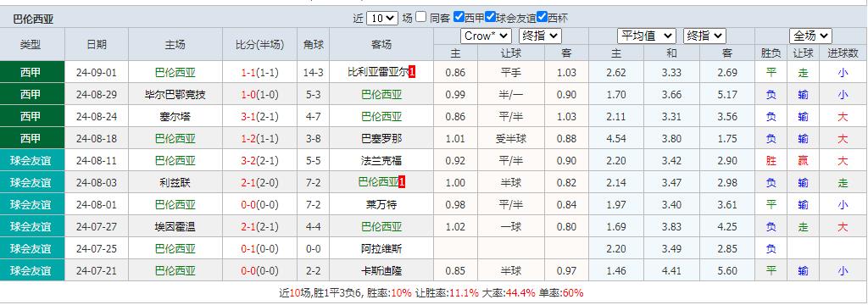The width and height of the screenshot is (868, 305).
Task: Click the red 赢 handicap result
Action: click(804, 161)
